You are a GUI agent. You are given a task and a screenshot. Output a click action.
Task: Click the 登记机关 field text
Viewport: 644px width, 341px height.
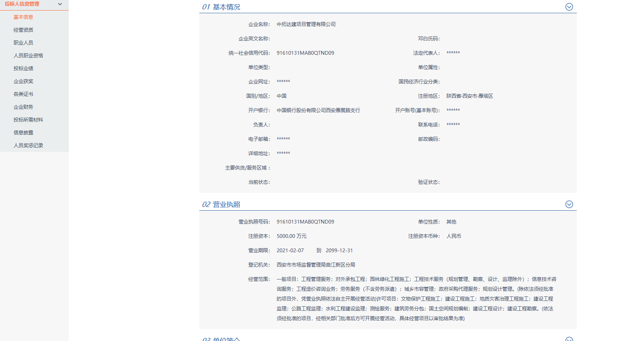pyautogui.click(x=316, y=265)
